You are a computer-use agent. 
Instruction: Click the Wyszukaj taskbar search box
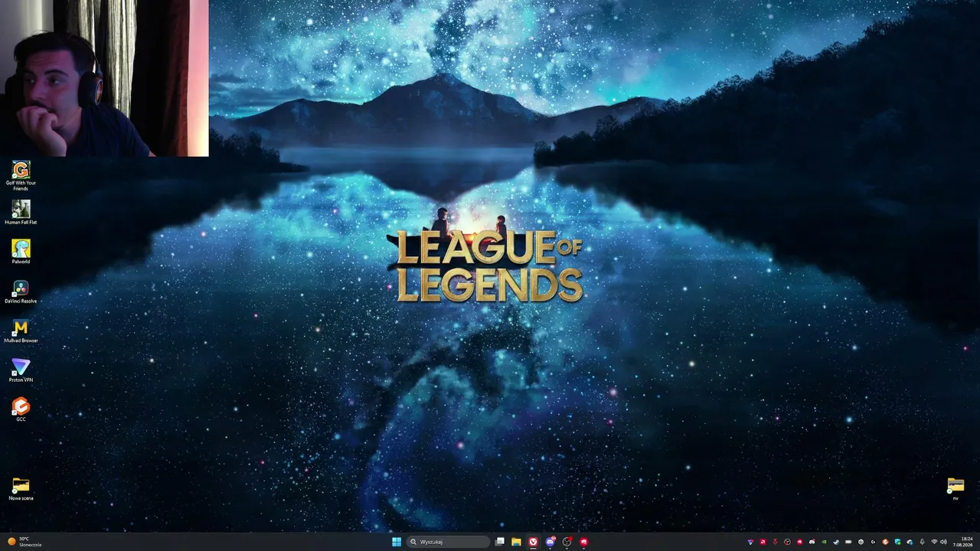click(448, 542)
